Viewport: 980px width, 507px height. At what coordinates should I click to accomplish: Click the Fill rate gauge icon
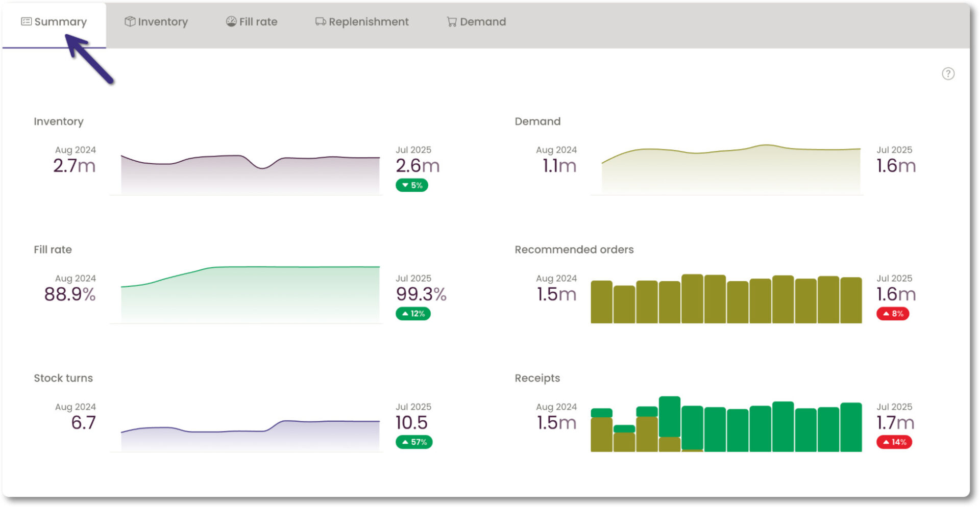tap(231, 21)
